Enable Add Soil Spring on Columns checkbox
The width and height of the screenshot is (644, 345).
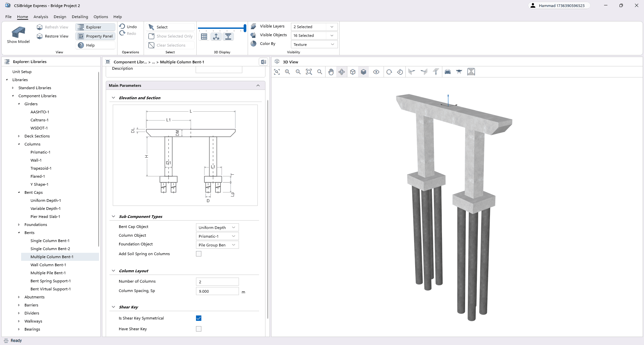click(x=199, y=254)
